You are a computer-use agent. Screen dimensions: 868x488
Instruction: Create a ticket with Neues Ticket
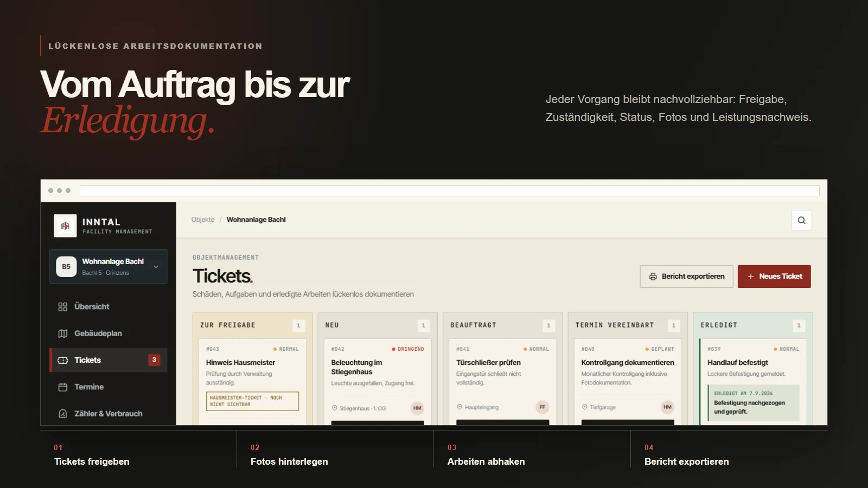pyautogui.click(x=774, y=277)
